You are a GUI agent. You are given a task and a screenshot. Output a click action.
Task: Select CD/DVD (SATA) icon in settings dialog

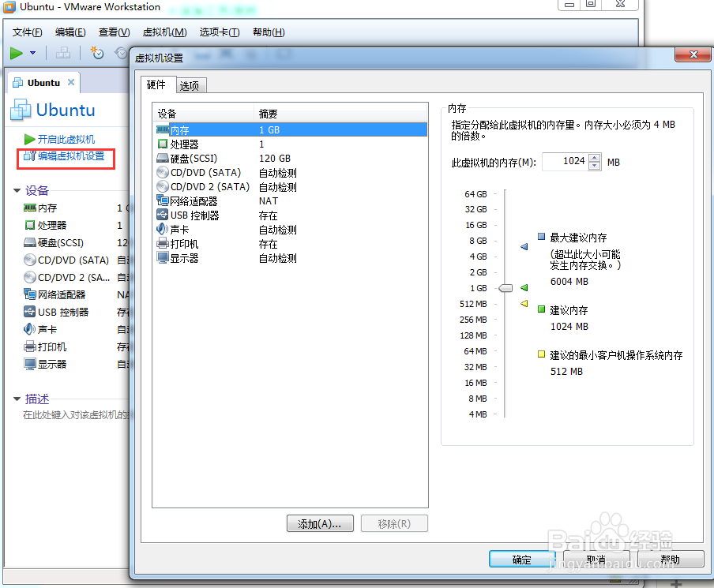pos(163,173)
